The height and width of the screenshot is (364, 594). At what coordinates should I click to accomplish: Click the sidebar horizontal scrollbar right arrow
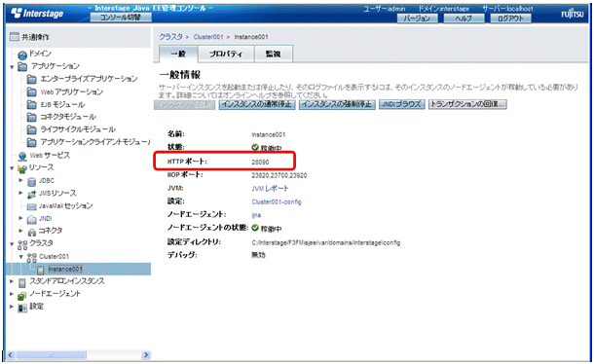[146, 355]
